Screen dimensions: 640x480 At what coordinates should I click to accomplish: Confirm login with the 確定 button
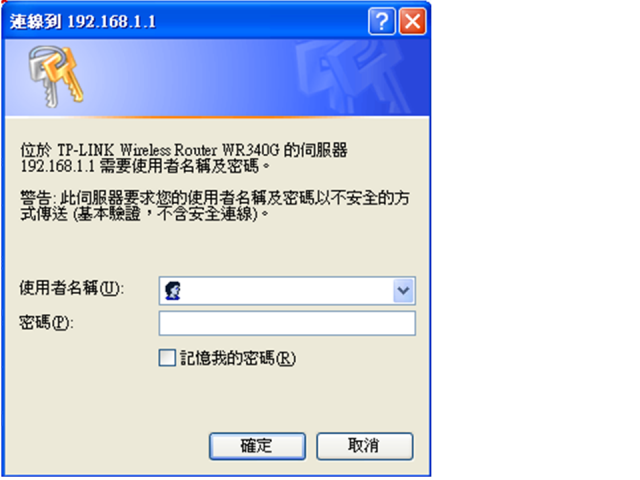click(257, 446)
